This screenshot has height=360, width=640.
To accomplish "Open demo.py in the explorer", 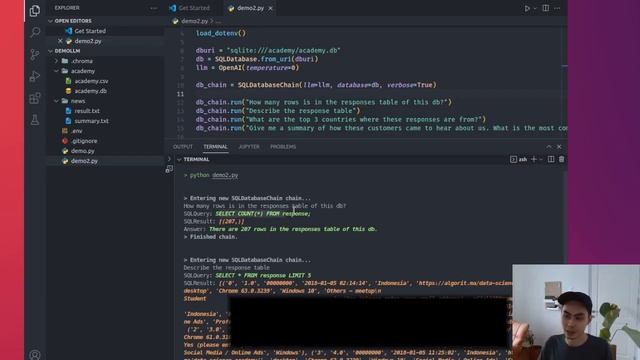I will (x=83, y=151).
